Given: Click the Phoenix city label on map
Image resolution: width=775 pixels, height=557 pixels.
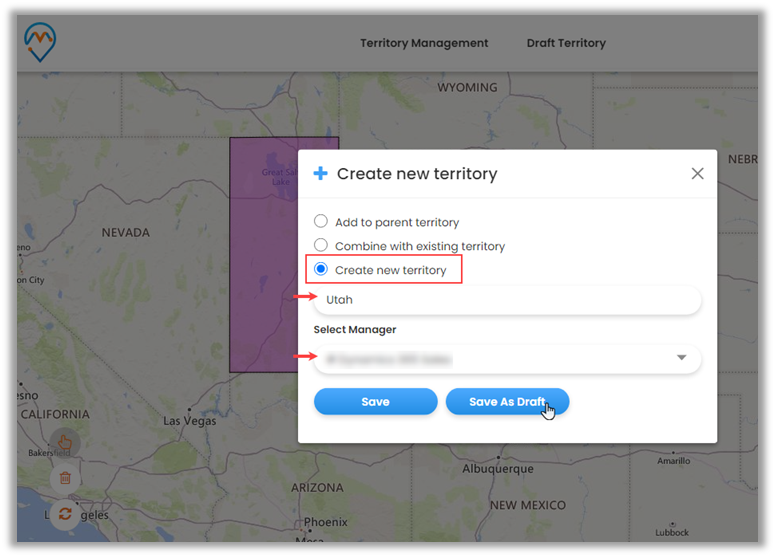Looking at the screenshot, I should pyautogui.click(x=326, y=522).
